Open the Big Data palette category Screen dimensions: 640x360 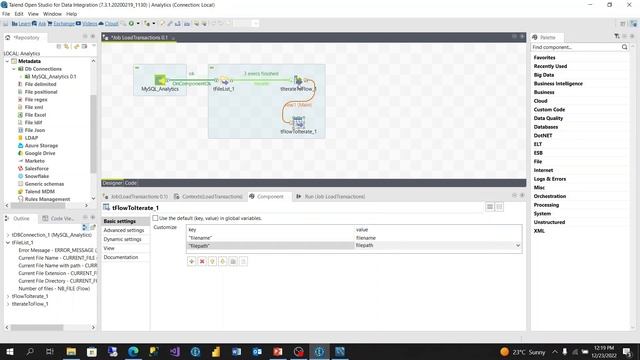(544, 75)
